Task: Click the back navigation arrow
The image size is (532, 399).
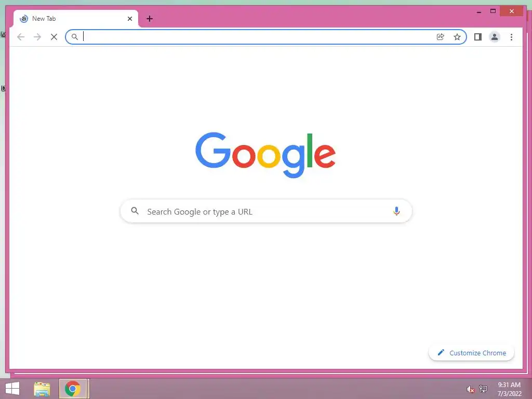Action: tap(21, 37)
